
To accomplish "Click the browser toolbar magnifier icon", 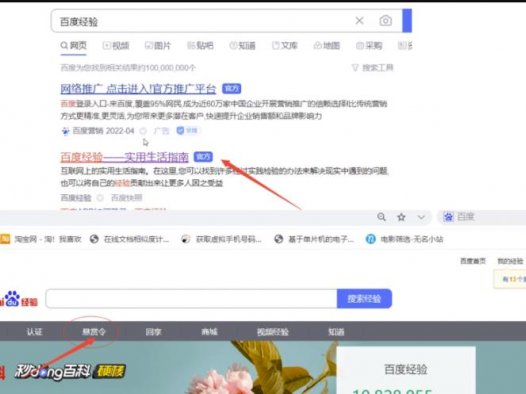I will [x=381, y=217].
